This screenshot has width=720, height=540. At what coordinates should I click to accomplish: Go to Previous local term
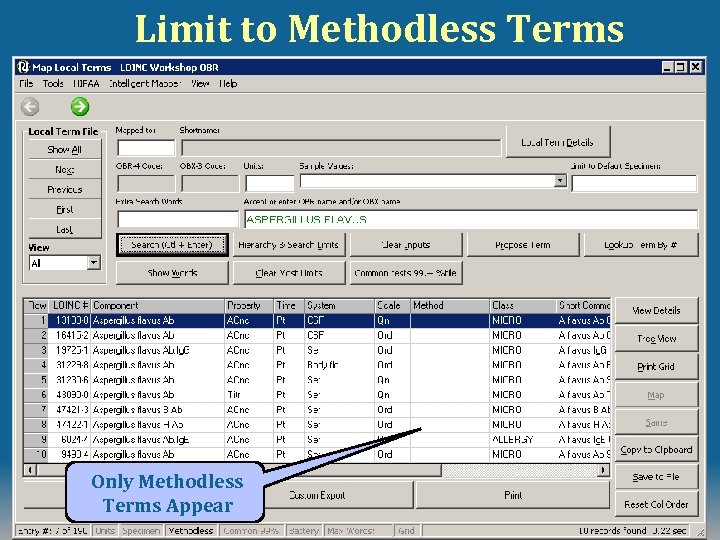click(x=65, y=189)
